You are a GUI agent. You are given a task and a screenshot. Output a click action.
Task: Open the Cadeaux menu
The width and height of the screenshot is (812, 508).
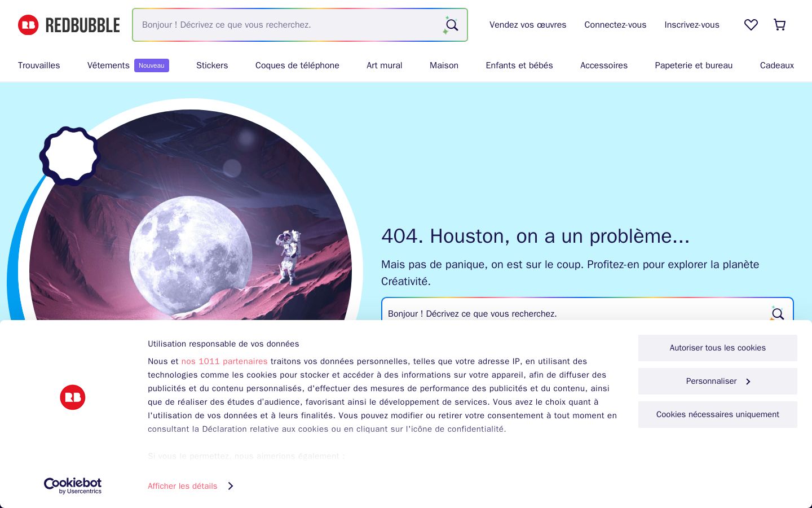777,65
